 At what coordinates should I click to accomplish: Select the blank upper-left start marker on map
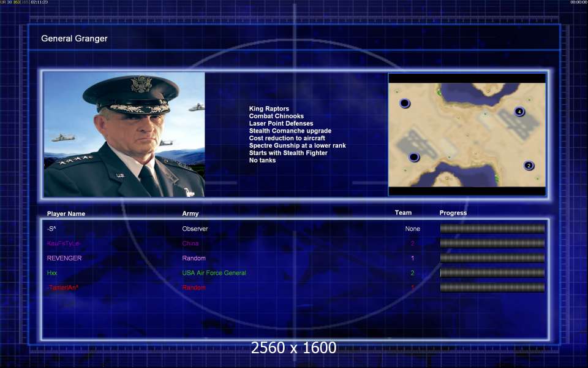pos(405,103)
